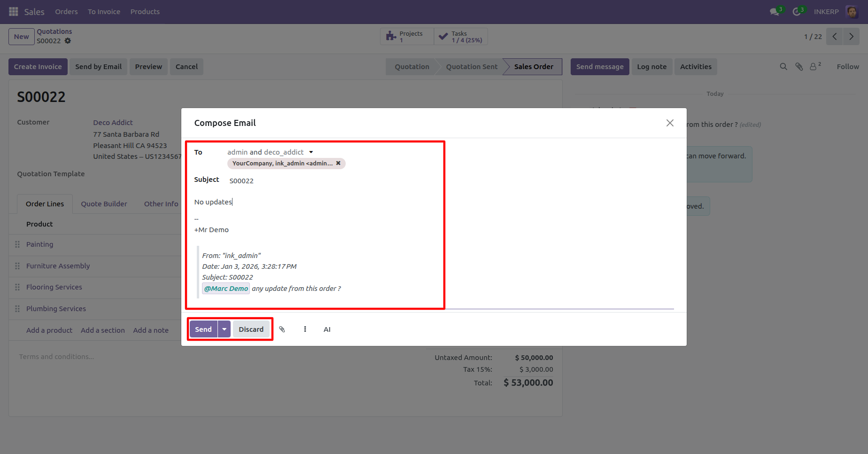This screenshot has width=868, height=454.
Task: Click the Quotations breadcrumb link
Action: [54, 31]
